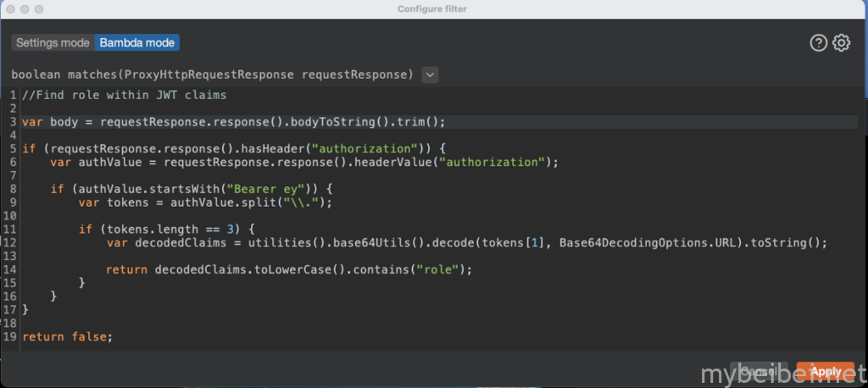868x388 pixels.
Task: Click the orange Apply button
Action: pos(825,371)
